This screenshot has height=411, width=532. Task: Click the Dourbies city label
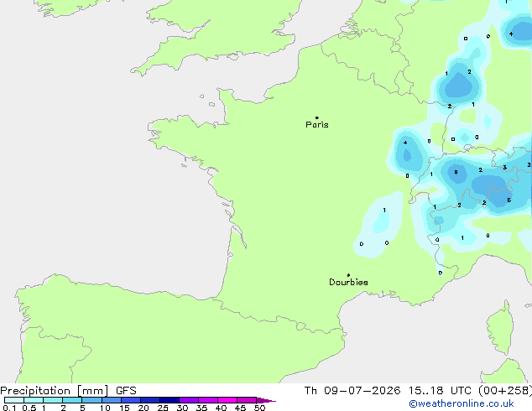348,282
